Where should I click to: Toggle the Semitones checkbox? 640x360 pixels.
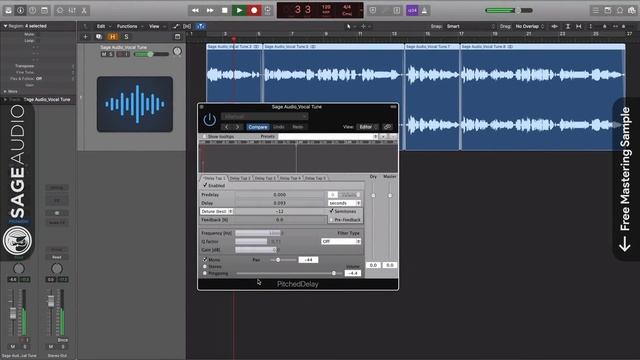click(x=331, y=211)
